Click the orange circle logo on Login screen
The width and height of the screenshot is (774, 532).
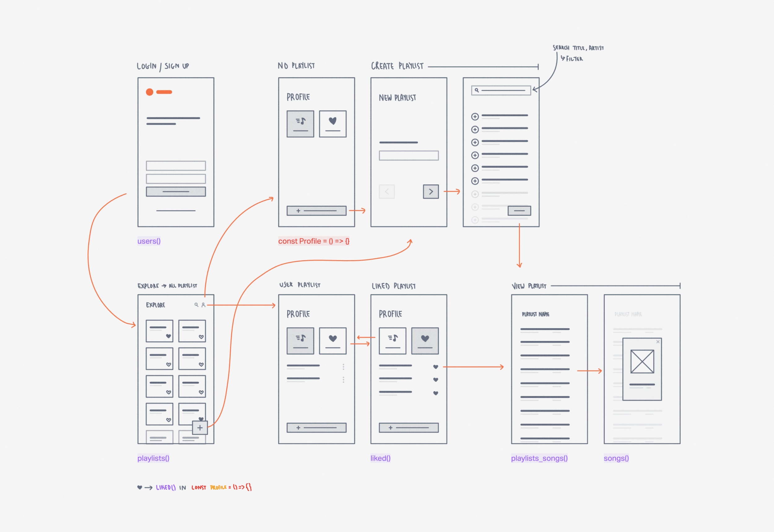point(150,92)
